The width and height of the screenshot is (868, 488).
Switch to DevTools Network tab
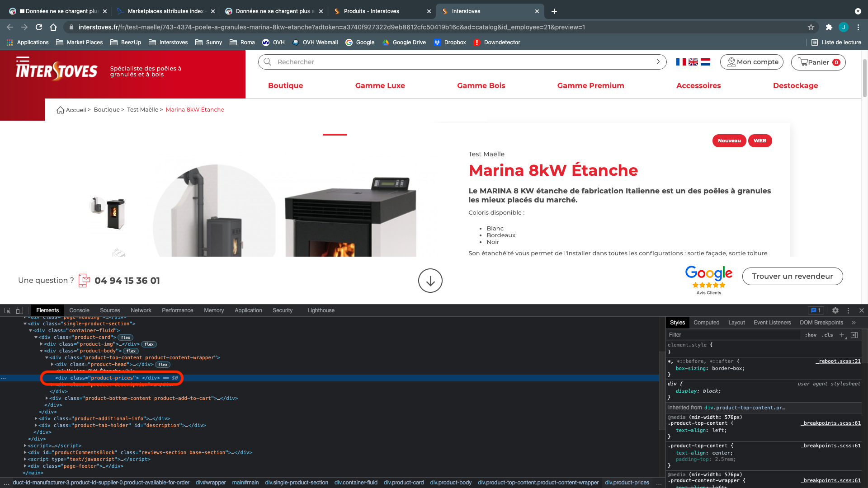pyautogui.click(x=141, y=310)
